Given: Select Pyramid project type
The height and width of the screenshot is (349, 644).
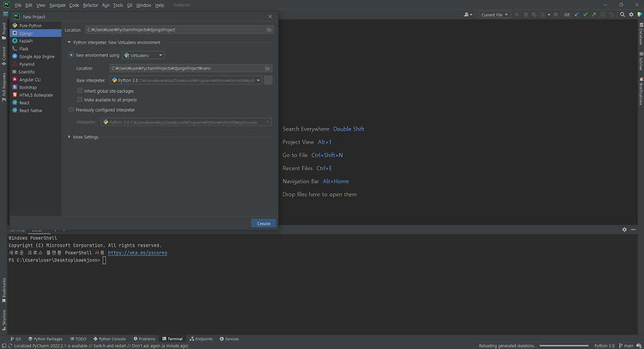Looking at the screenshot, I should coord(35,64).
